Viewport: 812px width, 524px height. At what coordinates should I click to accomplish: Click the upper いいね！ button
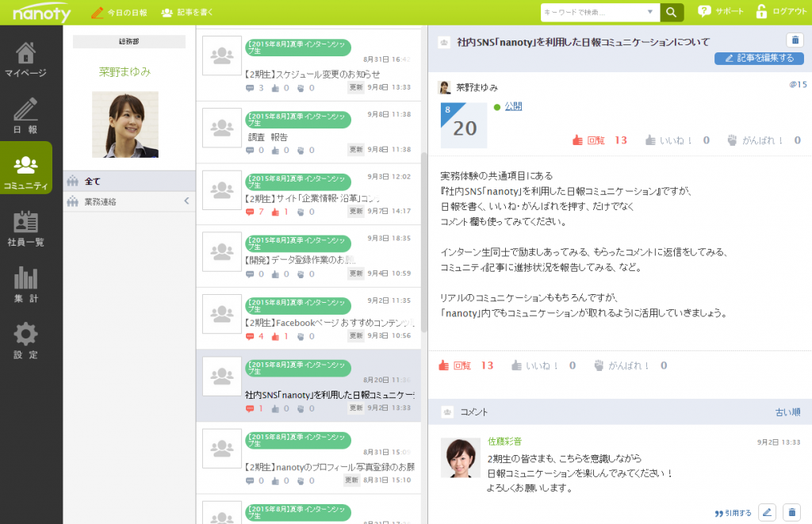(x=677, y=140)
